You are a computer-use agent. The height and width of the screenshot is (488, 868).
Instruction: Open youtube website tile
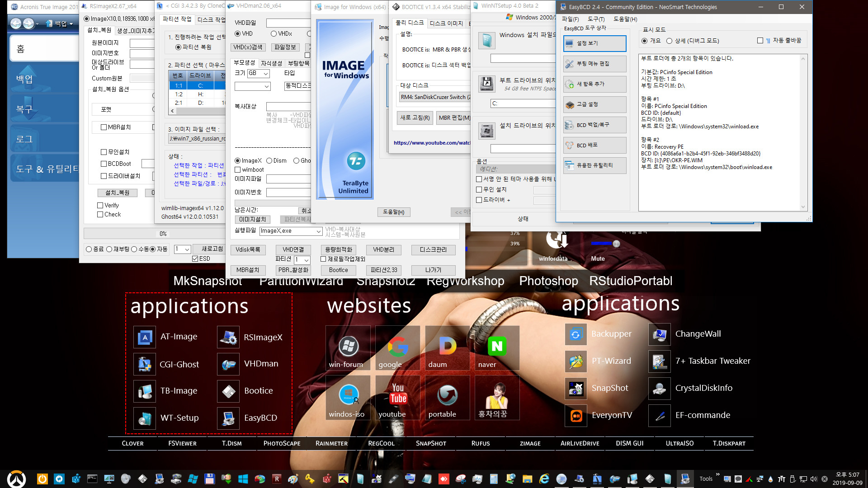[x=398, y=398]
